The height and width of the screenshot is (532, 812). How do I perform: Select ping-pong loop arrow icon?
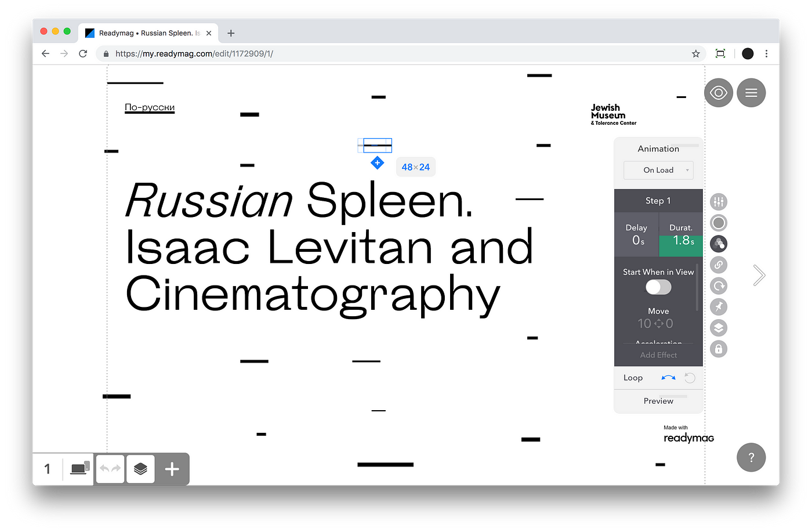pyautogui.click(x=668, y=378)
